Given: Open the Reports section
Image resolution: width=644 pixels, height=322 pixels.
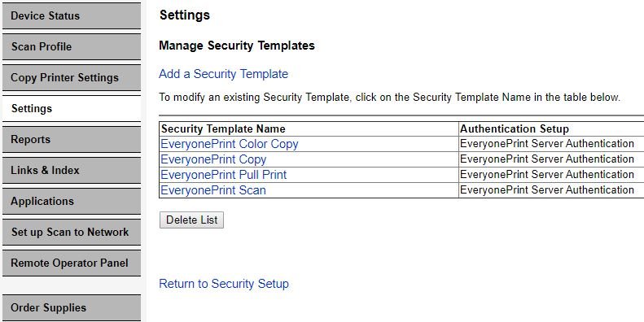Looking at the screenshot, I should coord(72,140).
